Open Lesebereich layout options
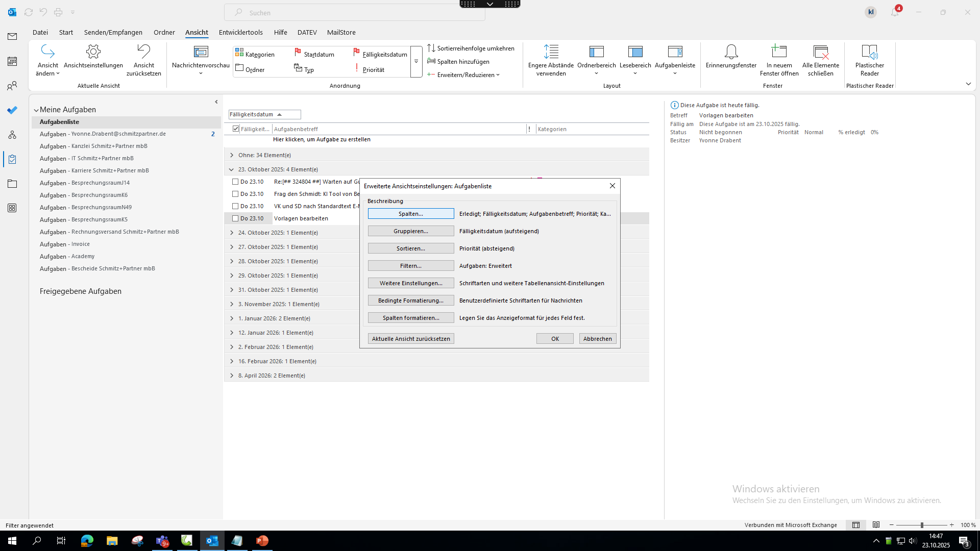 (x=635, y=60)
